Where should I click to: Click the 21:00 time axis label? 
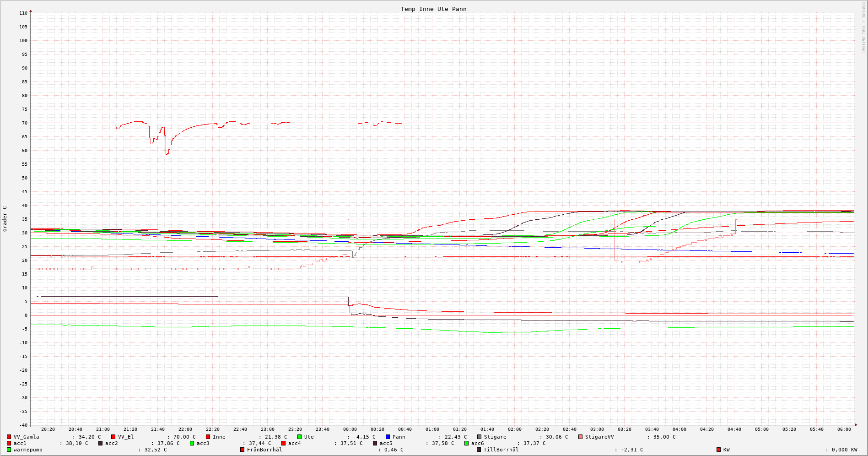pyautogui.click(x=102, y=429)
